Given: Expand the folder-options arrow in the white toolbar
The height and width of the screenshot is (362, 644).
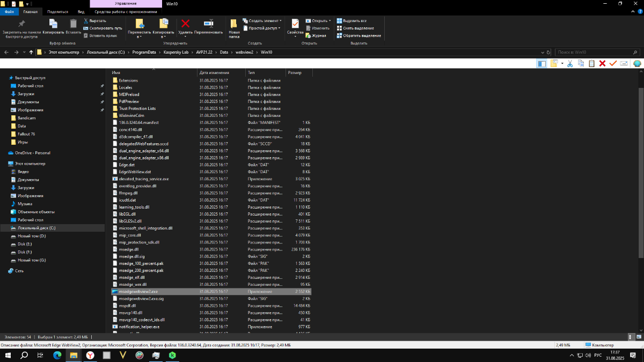Looking at the screenshot, I should [562, 63].
